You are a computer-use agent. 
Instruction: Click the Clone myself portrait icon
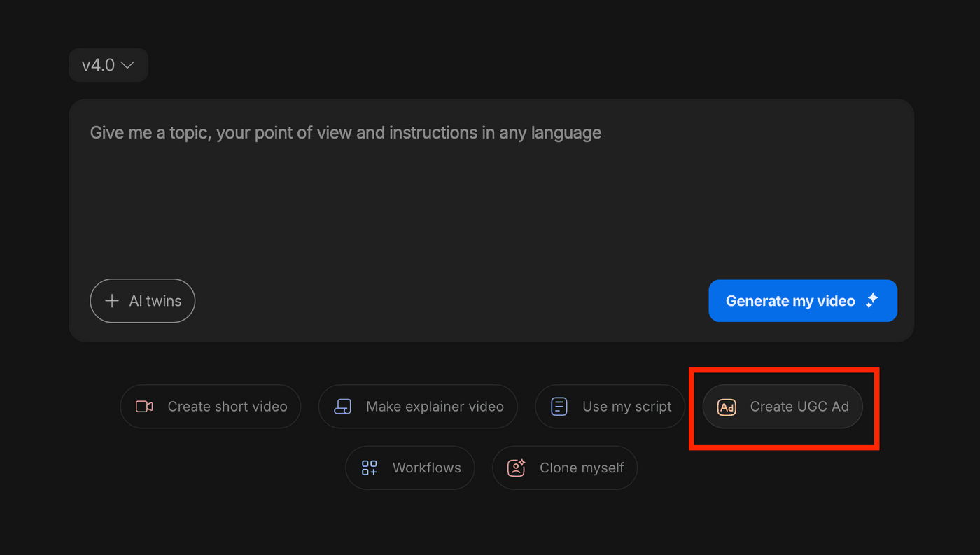tap(516, 468)
